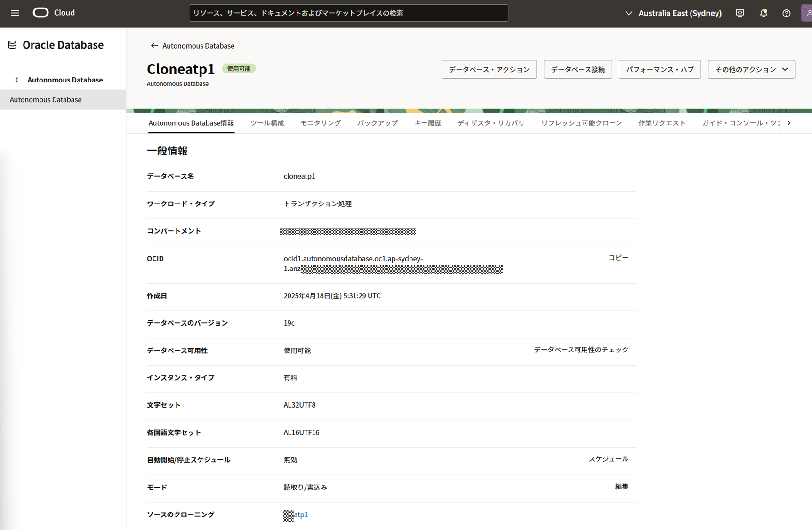Select Autonomous Database in the sidebar list

(x=63, y=99)
